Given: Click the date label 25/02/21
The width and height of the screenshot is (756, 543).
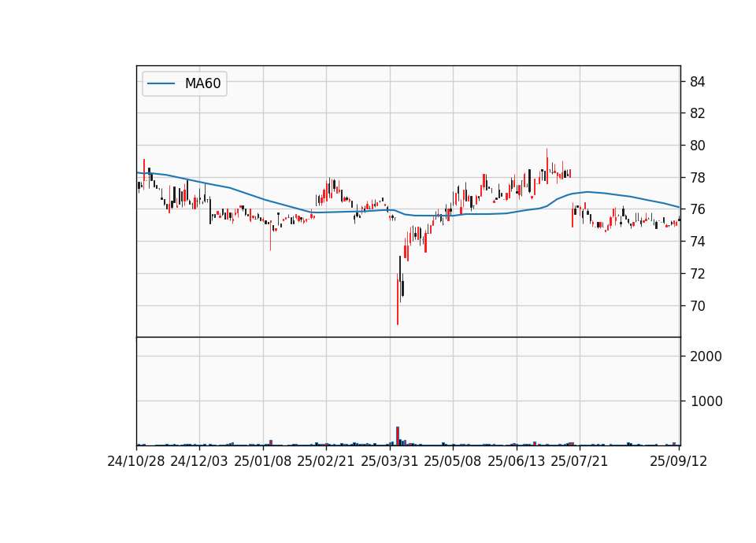Looking at the screenshot, I should point(326,461).
